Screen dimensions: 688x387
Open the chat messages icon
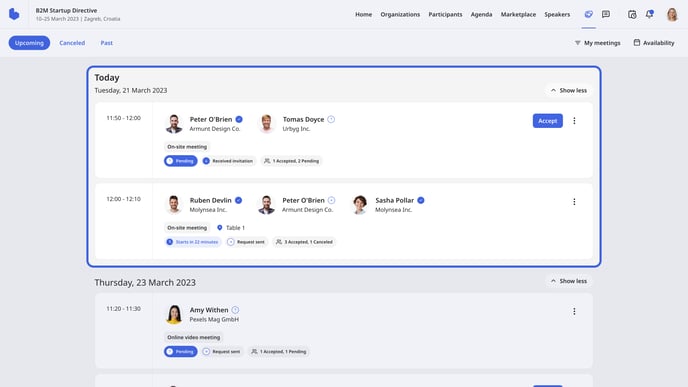tap(606, 14)
